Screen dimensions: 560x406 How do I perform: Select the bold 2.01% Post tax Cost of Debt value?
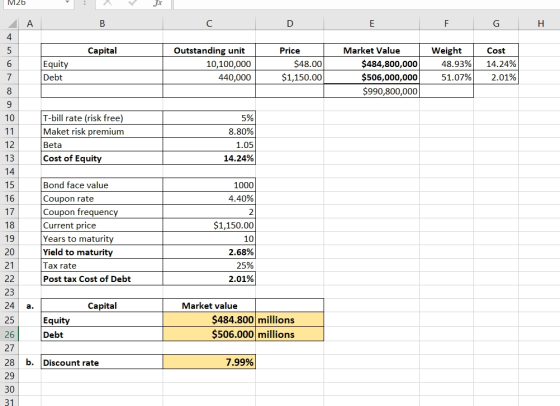pyautogui.click(x=209, y=279)
